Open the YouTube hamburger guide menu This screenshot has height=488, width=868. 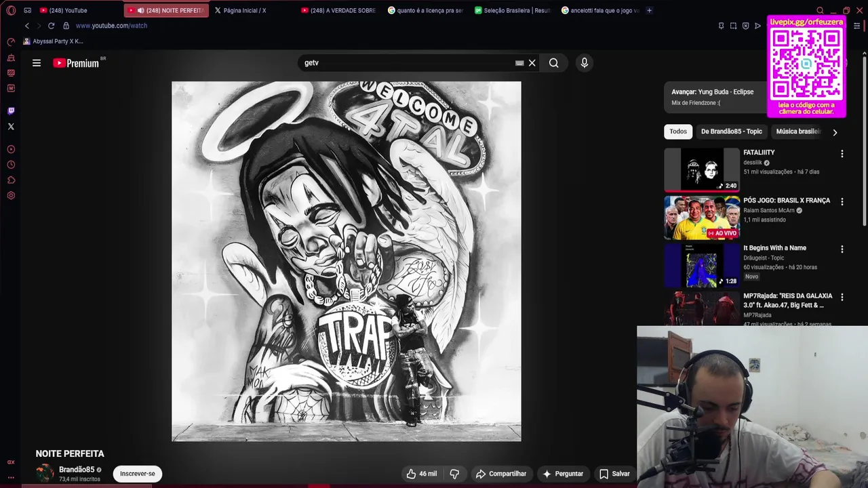point(37,63)
